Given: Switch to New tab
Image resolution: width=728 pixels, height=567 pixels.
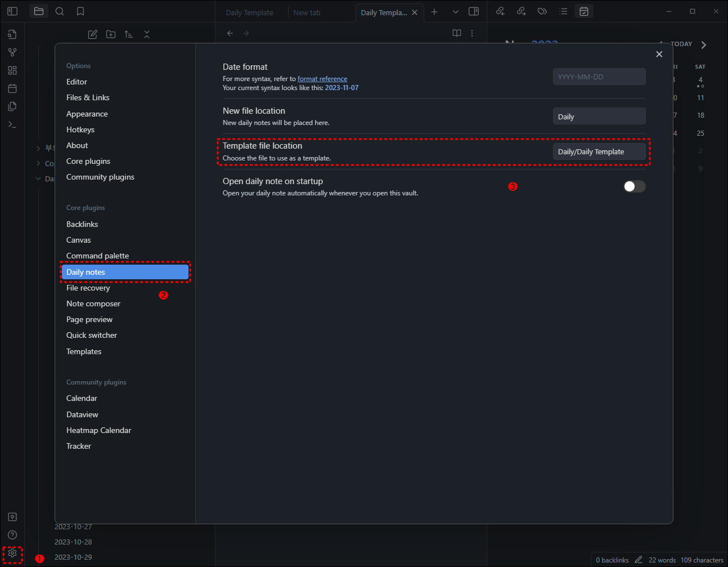Looking at the screenshot, I should (307, 12).
